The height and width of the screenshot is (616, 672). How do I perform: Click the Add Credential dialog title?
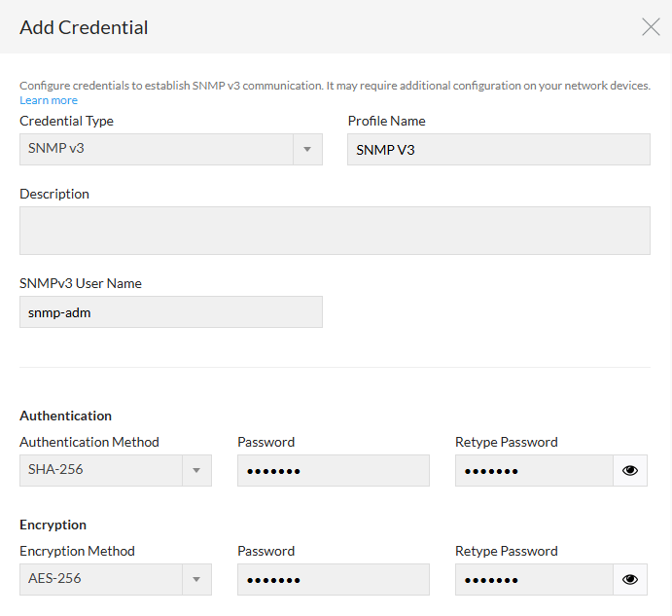84,27
